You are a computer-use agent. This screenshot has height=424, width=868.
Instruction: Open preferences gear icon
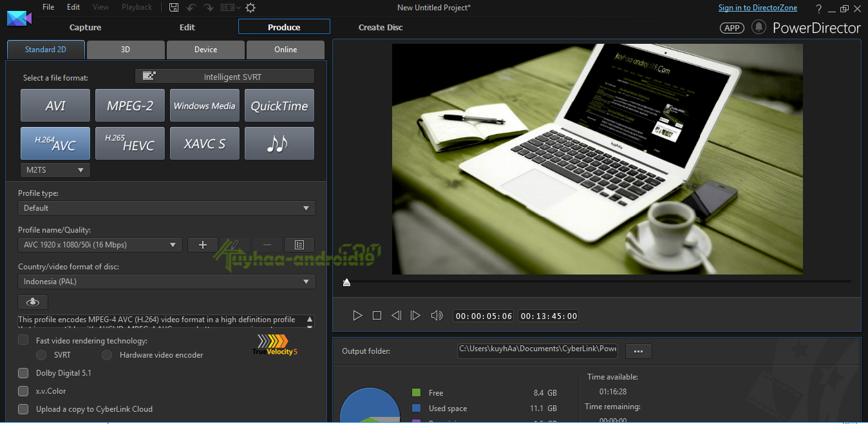[250, 8]
